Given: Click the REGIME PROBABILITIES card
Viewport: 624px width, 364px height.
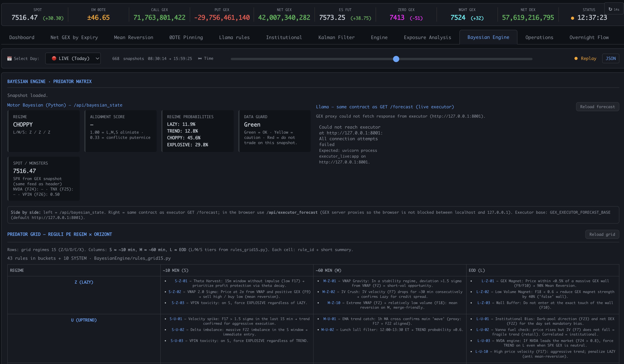Looking at the screenshot, I should (197, 131).
